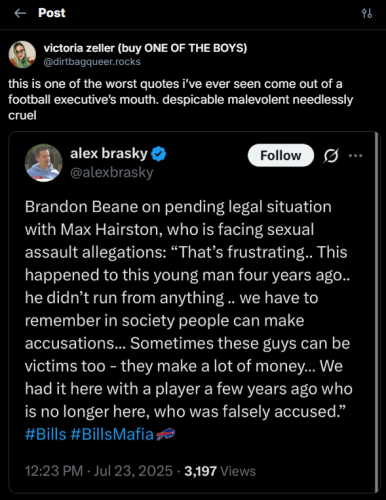Click the victoria zeller display name
This screenshot has height=500, width=386.
pos(145,48)
